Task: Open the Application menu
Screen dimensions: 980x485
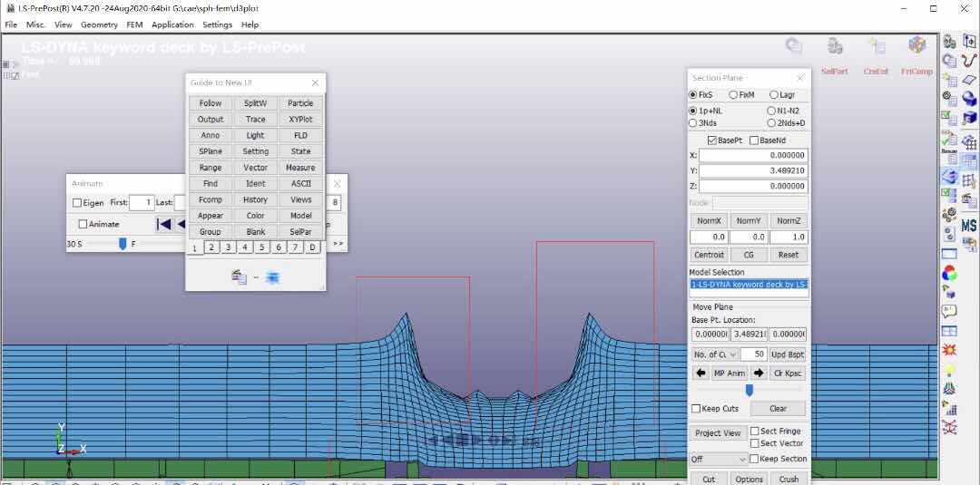Action: pos(172,24)
